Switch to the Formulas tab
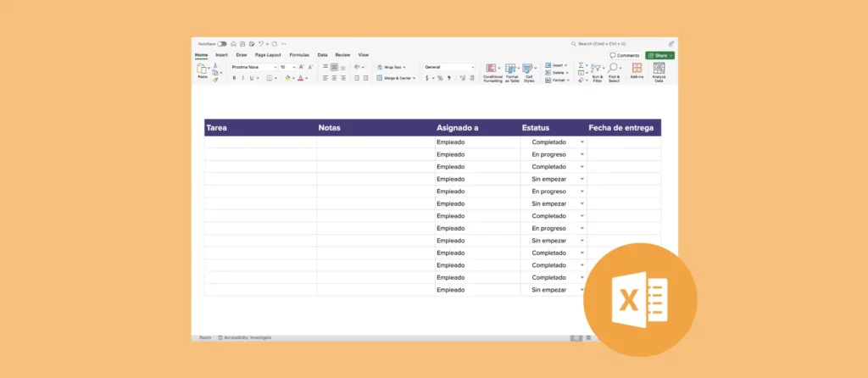The image size is (868, 378). click(299, 54)
